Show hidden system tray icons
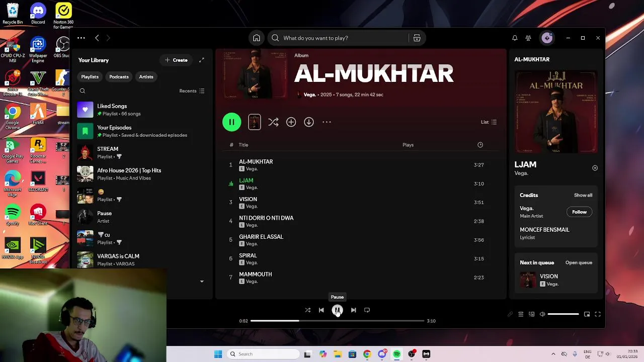 point(553,354)
